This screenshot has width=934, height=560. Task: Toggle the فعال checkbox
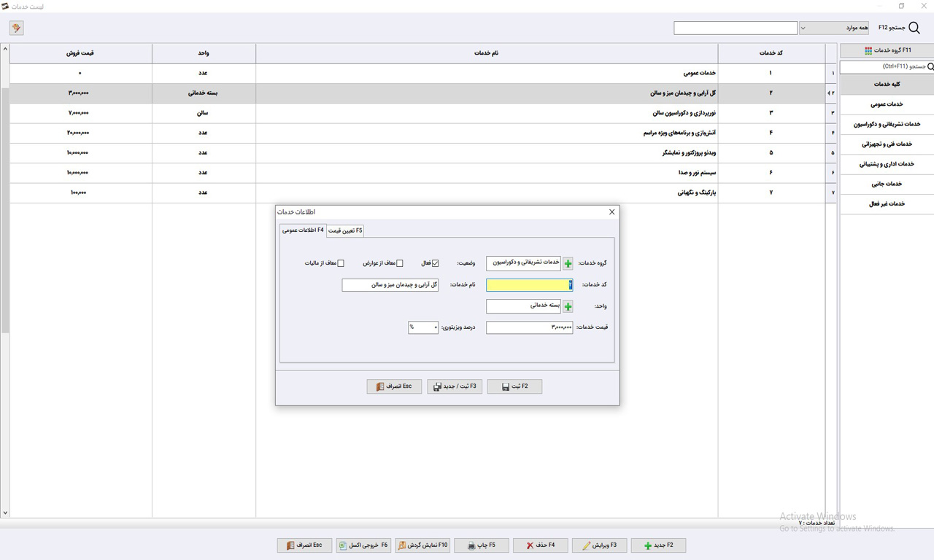pos(435,263)
